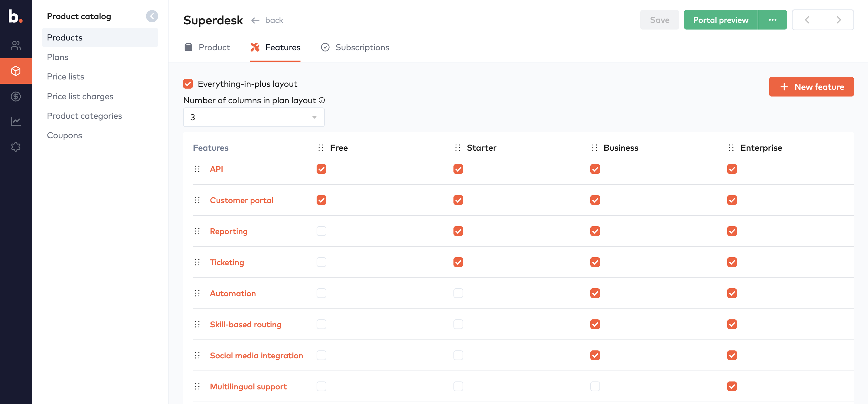868x404 pixels.
Task: Uncheck Skill-based routing for Business plan
Action: pos(595,324)
